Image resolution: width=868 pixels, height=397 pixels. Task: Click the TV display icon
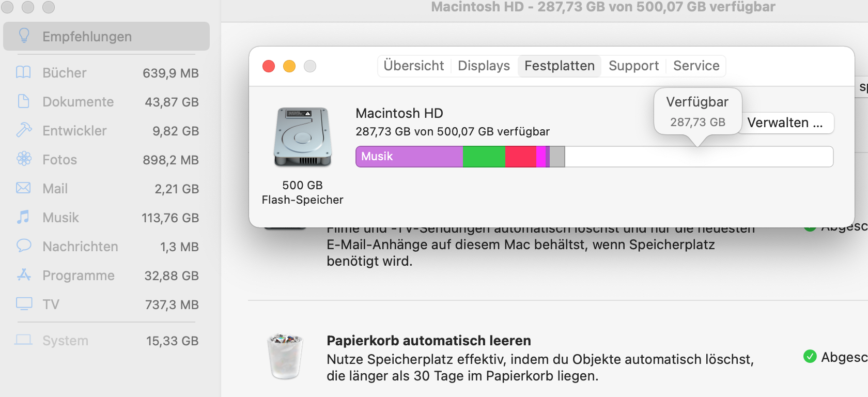(x=24, y=303)
